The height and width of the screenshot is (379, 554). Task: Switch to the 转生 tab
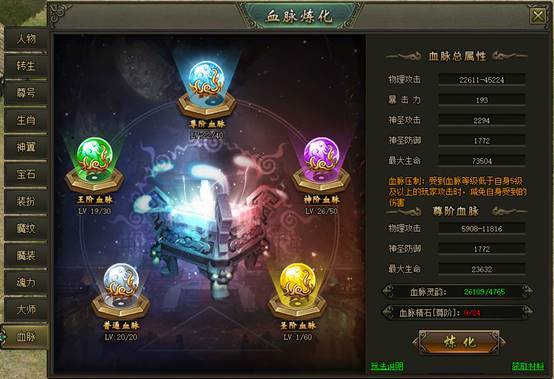pyautogui.click(x=26, y=65)
